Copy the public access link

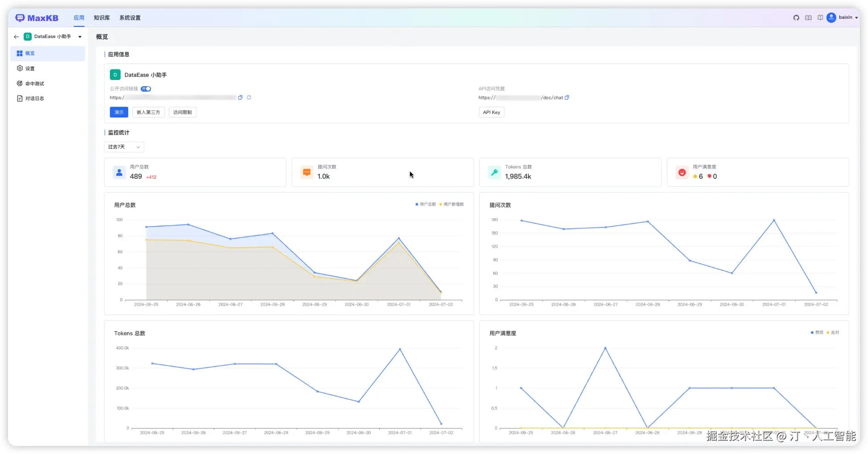click(x=240, y=97)
